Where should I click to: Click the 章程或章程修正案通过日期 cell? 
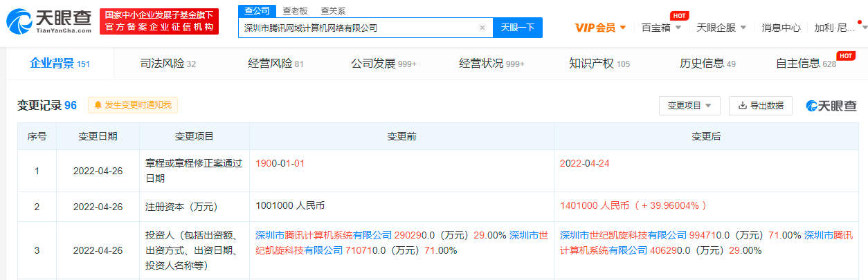point(195,170)
